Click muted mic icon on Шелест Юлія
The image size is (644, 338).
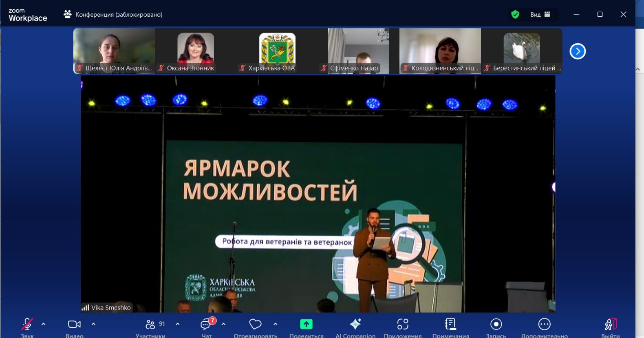pos(79,68)
